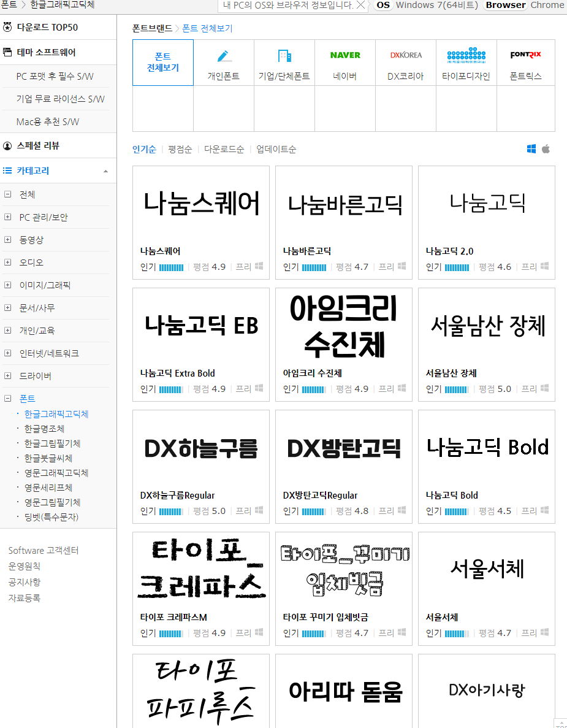Open 공지사항 link
This screenshot has height=728, width=567.
[24, 582]
